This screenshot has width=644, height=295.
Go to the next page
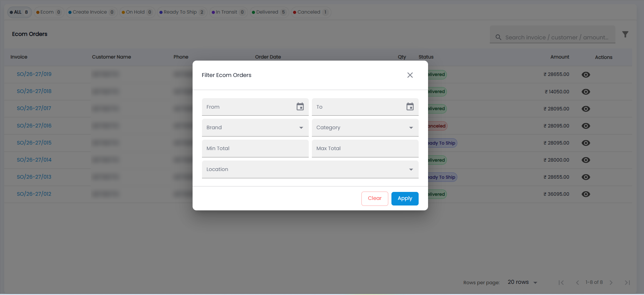(611, 282)
